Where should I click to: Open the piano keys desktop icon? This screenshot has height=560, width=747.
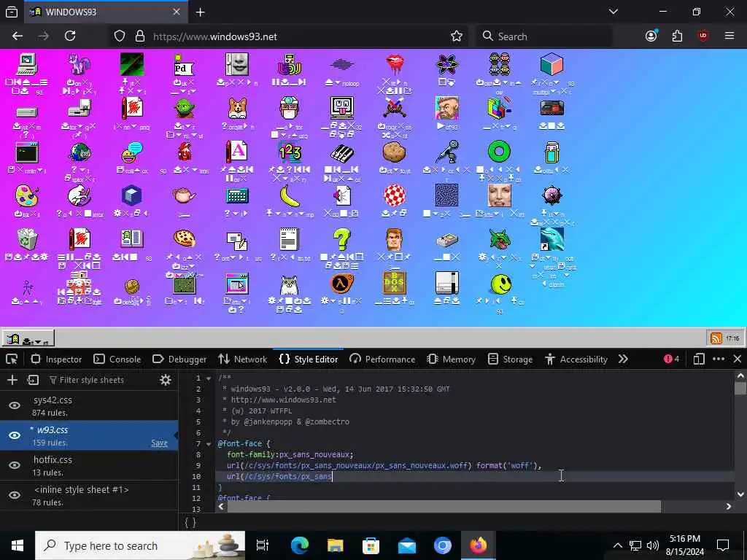[341, 153]
